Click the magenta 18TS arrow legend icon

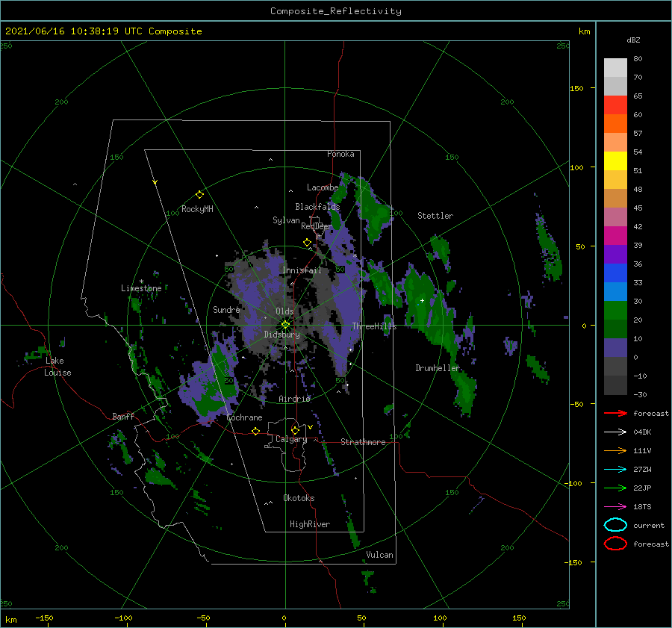tap(615, 507)
